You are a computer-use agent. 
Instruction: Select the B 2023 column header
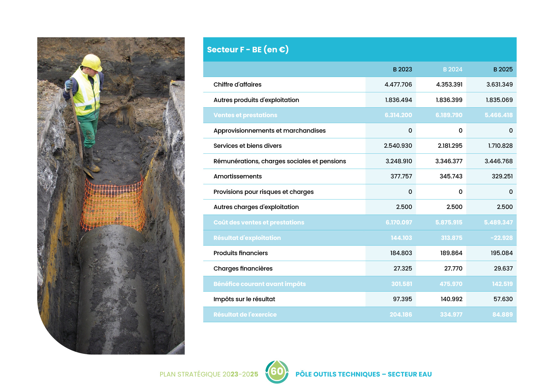click(402, 69)
